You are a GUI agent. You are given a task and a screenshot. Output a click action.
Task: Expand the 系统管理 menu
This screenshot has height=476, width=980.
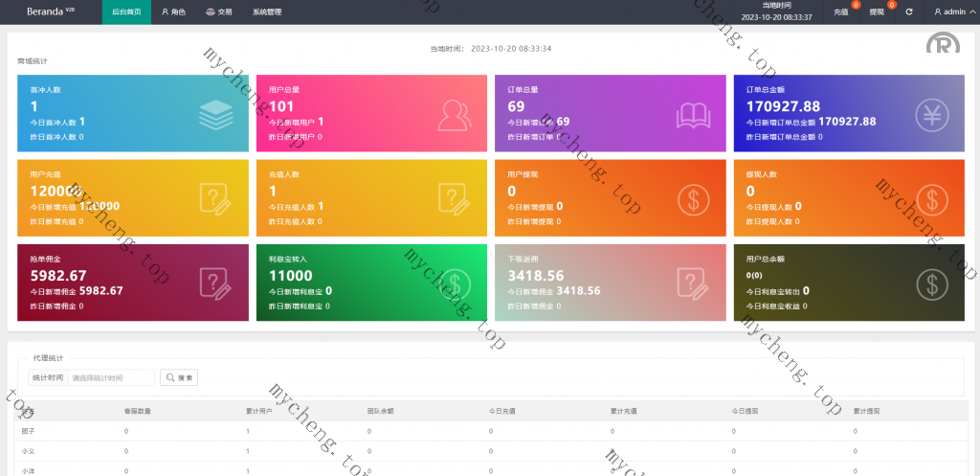click(267, 12)
